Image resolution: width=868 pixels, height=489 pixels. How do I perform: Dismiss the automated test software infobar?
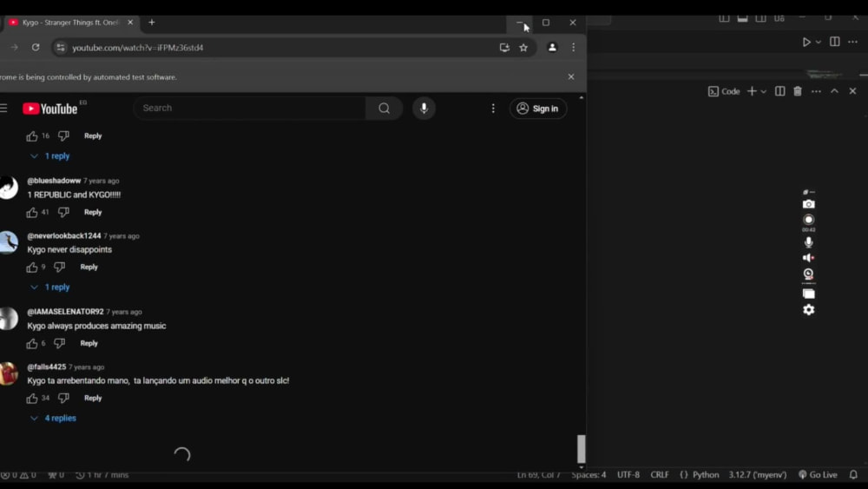pyautogui.click(x=571, y=77)
